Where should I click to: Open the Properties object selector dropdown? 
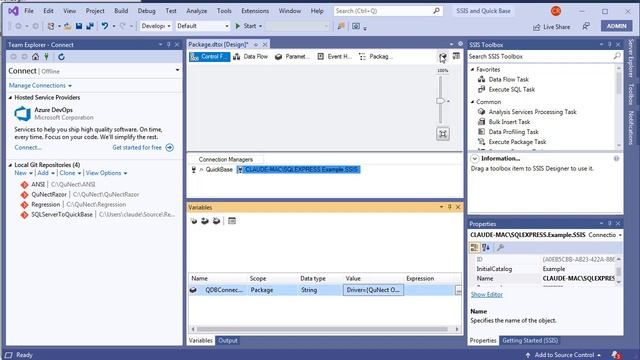point(620,235)
